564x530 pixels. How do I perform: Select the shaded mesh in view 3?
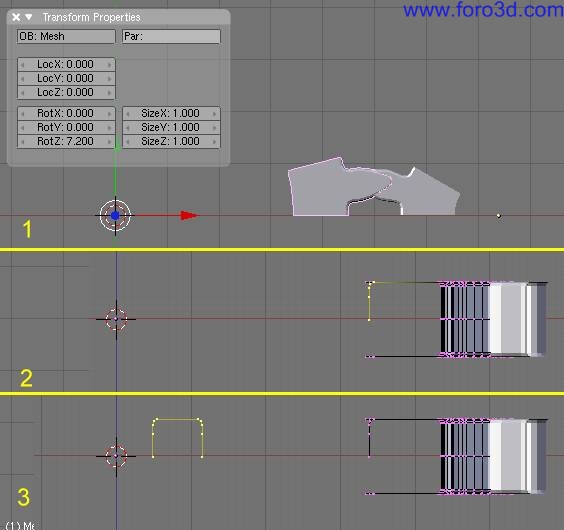(494, 456)
